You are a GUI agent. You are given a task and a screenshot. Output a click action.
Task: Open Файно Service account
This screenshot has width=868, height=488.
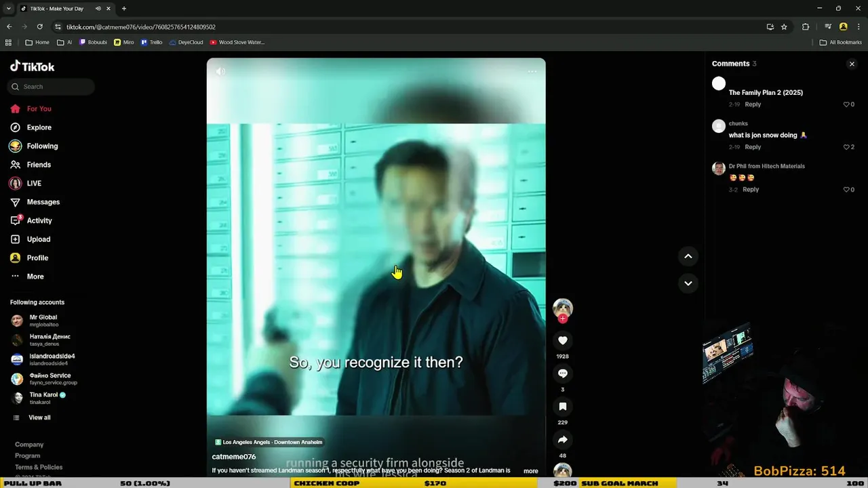click(x=44, y=378)
